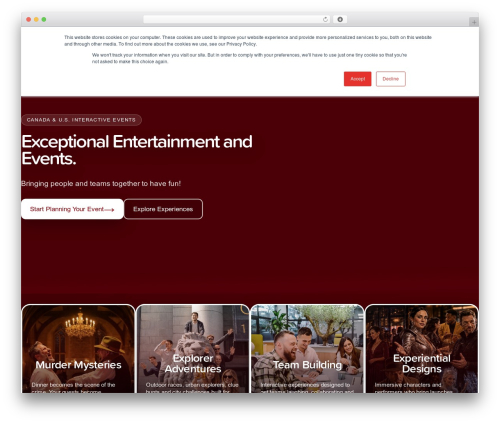500x423 pixels.
Task: Accept the cookie notice
Action: click(357, 79)
